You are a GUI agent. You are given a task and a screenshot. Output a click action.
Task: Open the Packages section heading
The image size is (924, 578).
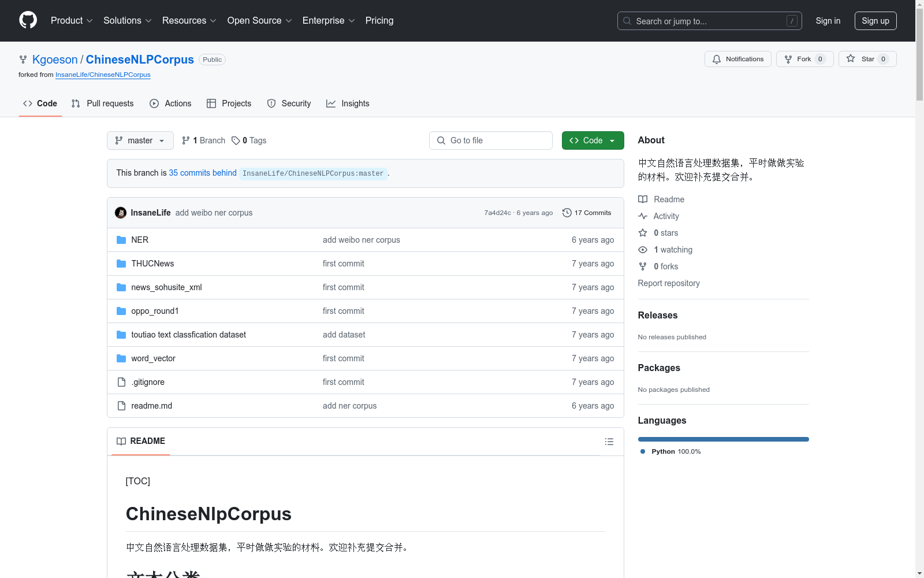(659, 368)
